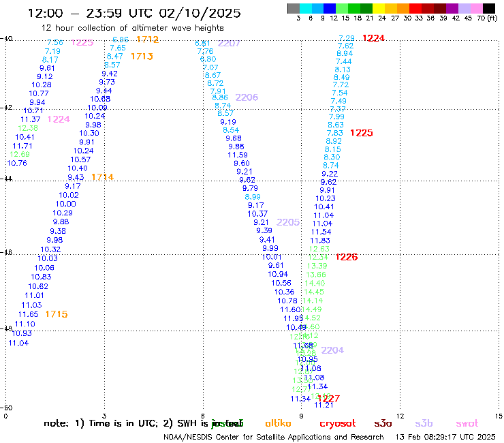The height and width of the screenshot is (443, 504).
Task: Click the chart title "12:00 – 23:59 UTC 02/10/2025"
Action: click(x=134, y=13)
